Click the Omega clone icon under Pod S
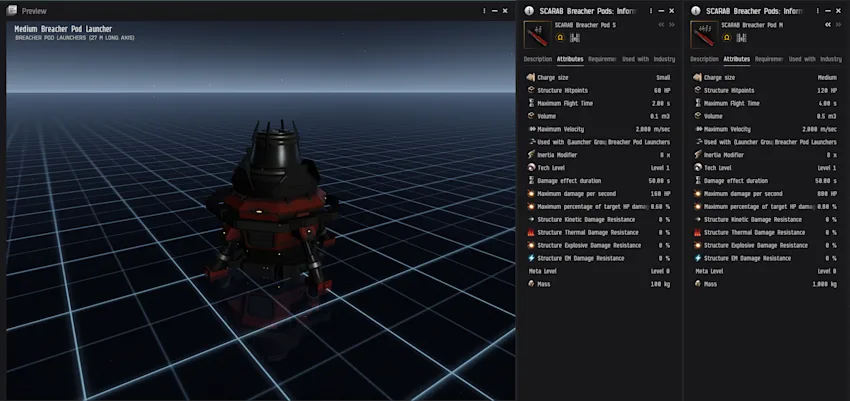 click(x=561, y=38)
